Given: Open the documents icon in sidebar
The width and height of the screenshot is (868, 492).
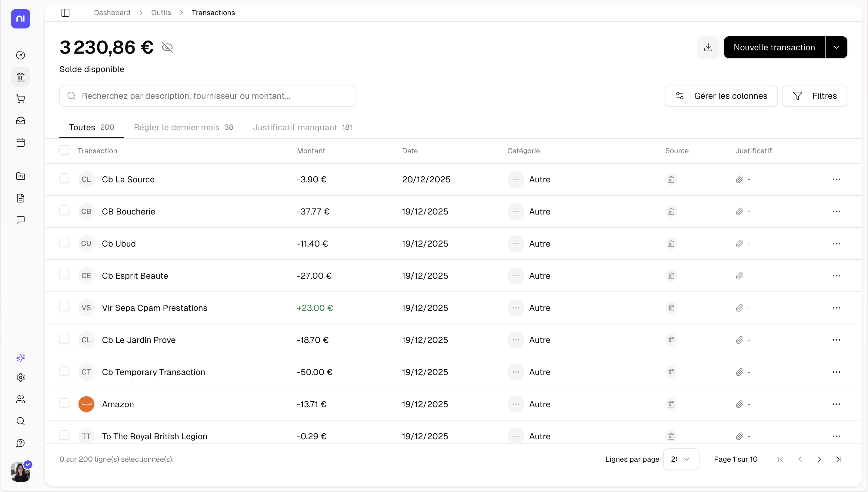Looking at the screenshot, I should coord(21,198).
